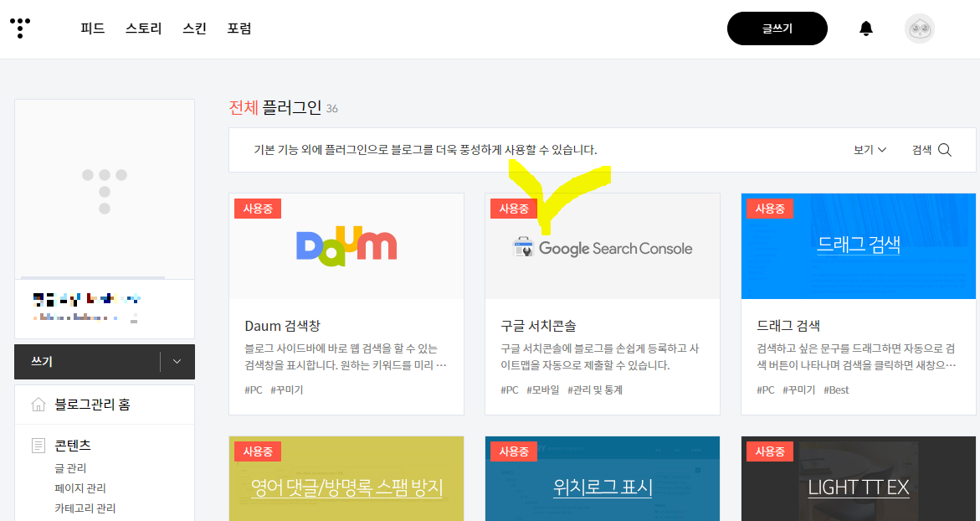Open the notifications bell
Screen dimensions: 980x521
click(x=865, y=28)
